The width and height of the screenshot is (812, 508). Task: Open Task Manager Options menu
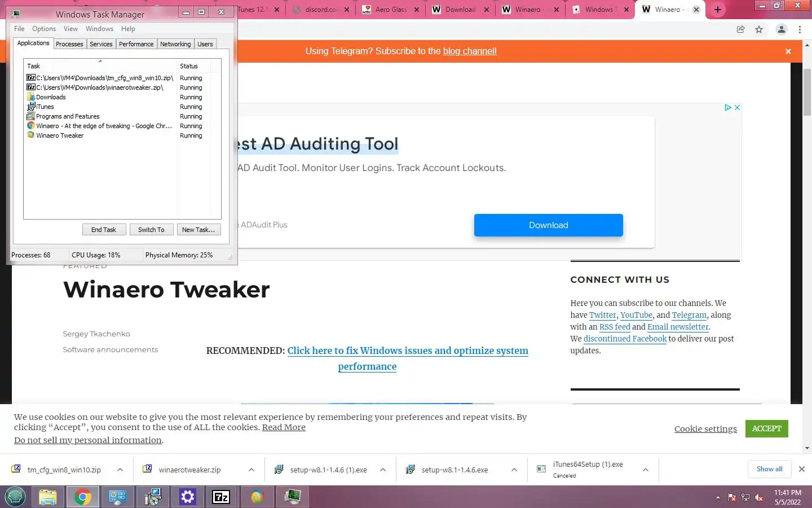pos(44,29)
